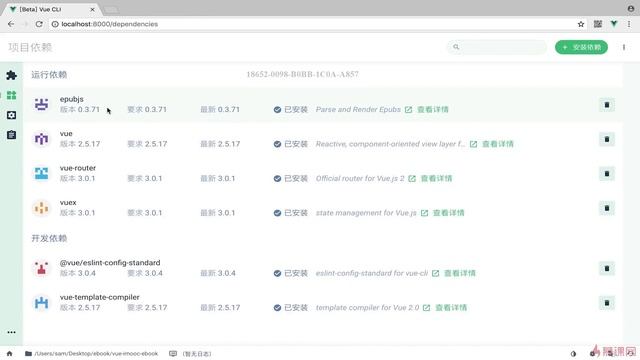
Task: Bookmark this page with the star
Action: tap(581, 24)
